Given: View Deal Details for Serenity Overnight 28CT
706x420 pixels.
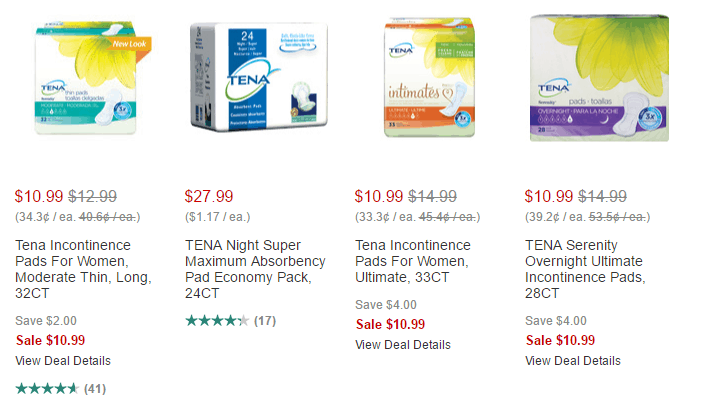Looking at the screenshot, I should pos(574,360).
